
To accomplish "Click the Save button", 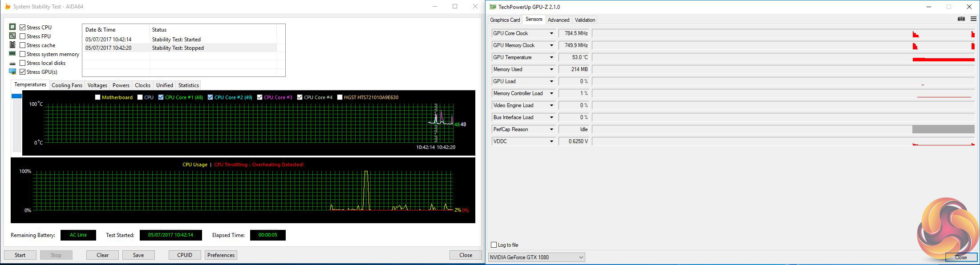I will point(138,255).
